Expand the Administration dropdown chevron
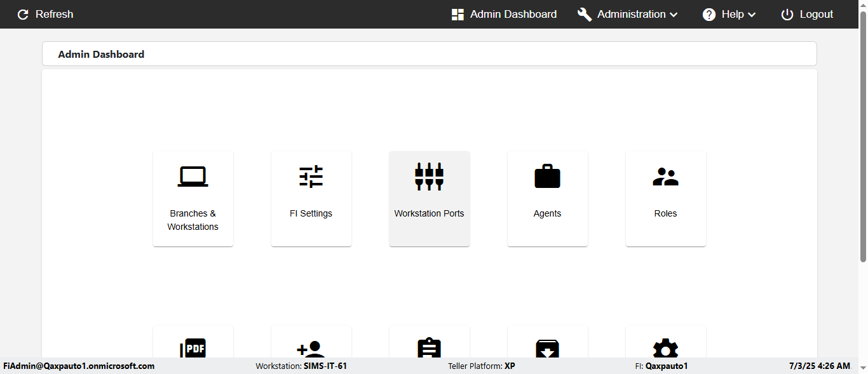Image resolution: width=868 pixels, height=374 pixels. (674, 15)
